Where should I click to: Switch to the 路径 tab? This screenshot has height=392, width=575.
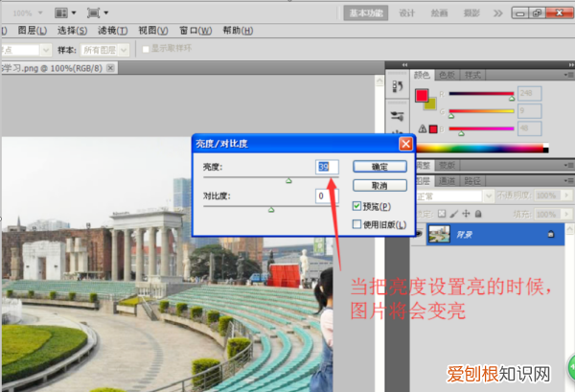(x=472, y=181)
